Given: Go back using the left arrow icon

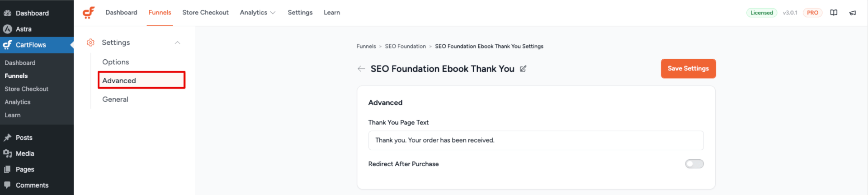Looking at the screenshot, I should (x=361, y=69).
